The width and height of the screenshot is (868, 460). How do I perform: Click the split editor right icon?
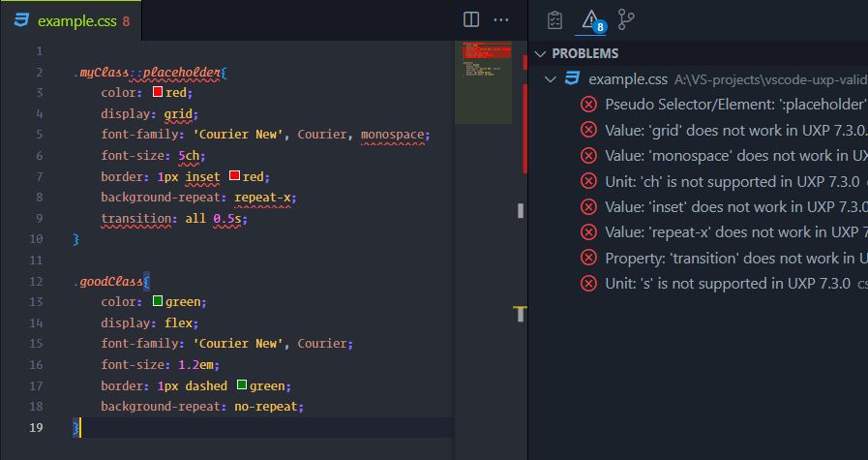coord(471,19)
